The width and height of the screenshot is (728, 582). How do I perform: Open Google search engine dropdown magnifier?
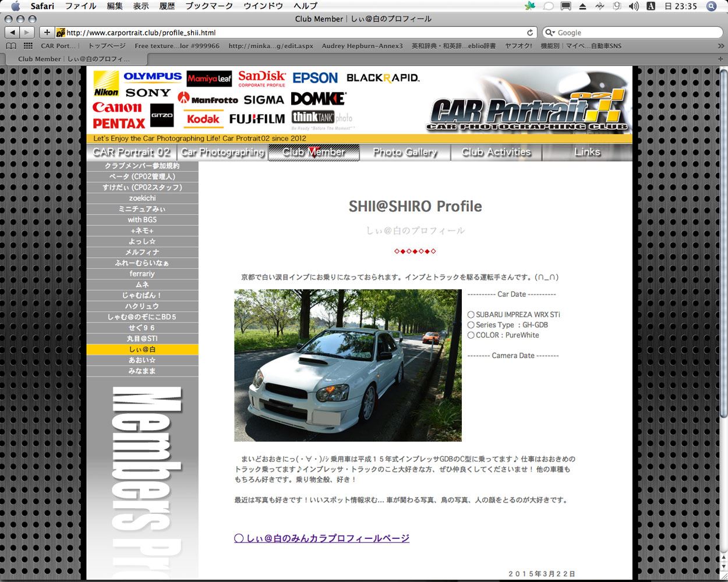[550, 33]
